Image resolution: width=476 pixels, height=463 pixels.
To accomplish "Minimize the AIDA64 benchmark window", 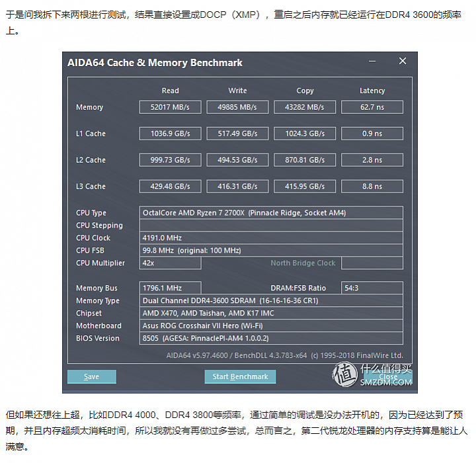I will 372,62.
